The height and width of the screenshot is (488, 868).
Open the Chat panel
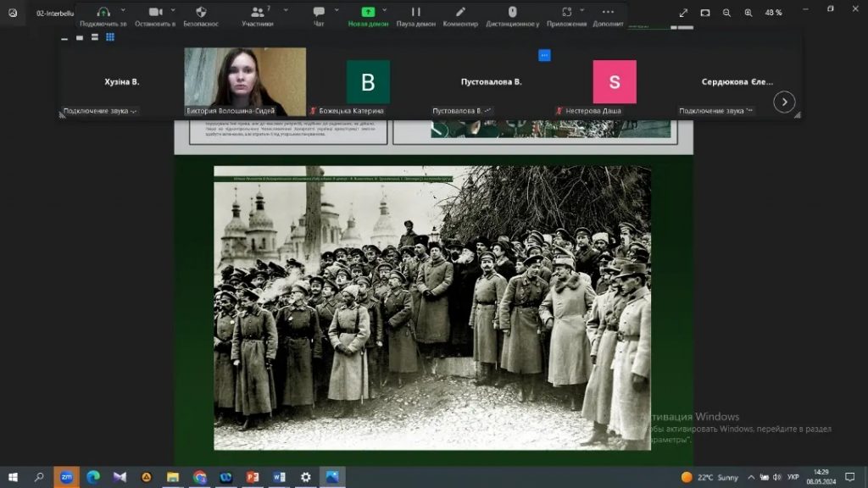tap(319, 12)
